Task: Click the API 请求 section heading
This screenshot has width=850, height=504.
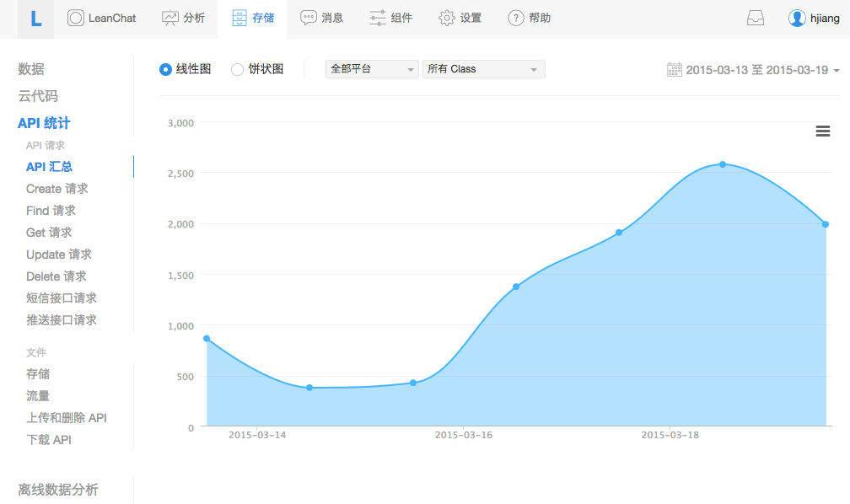Action: coord(46,145)
